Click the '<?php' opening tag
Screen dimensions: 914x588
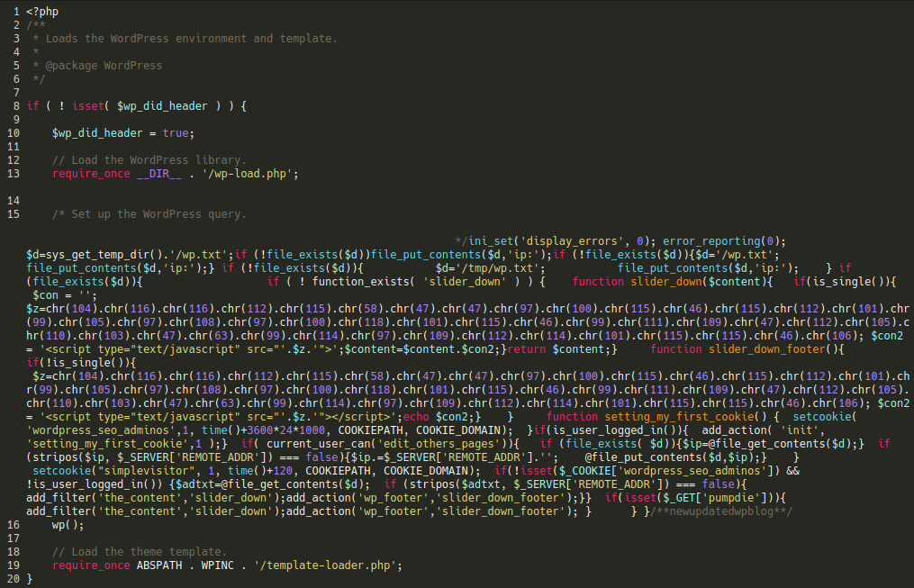tap(42, 12)
